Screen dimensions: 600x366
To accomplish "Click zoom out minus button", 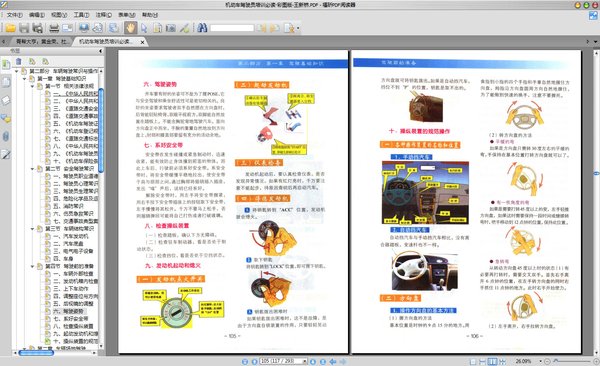I will pyautogui.click(x=548, y=361).
